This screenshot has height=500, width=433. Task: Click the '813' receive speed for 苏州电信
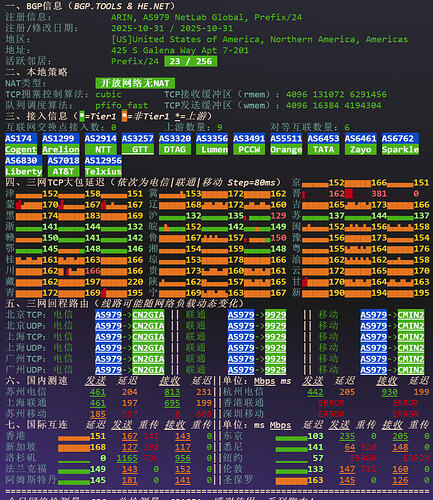(x=172, y=392)
